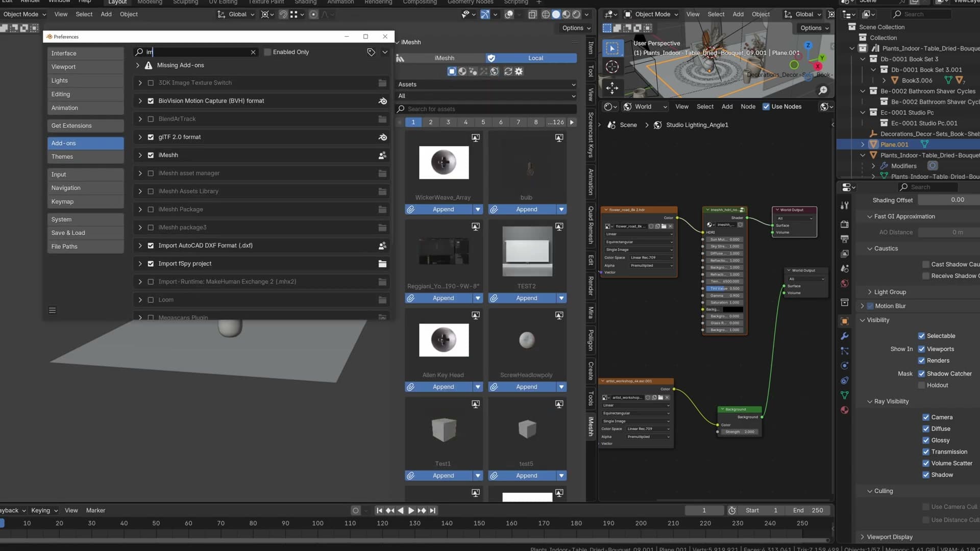Adjust Strength value on Background node
Screen dimensions: 980x551
pos(739,432)
